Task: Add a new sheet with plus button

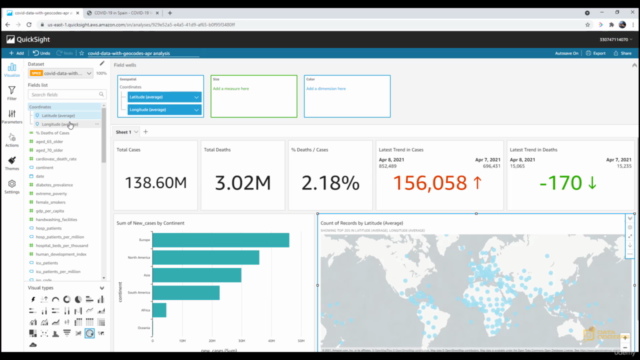Action: [146, 132]
